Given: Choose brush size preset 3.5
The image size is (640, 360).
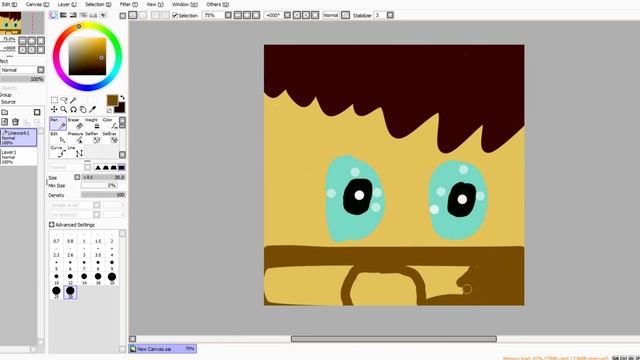Looking at the screenshot, I should [98, 252].
